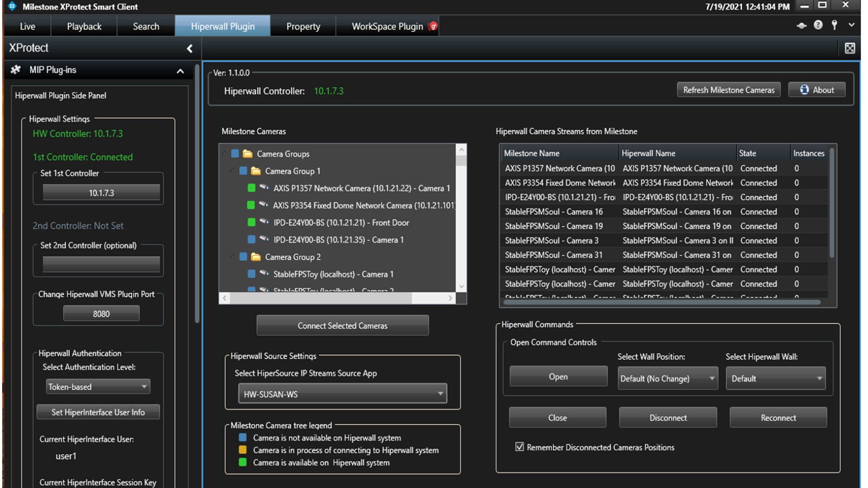
Task: Click the key login icon
Action: 835,25
